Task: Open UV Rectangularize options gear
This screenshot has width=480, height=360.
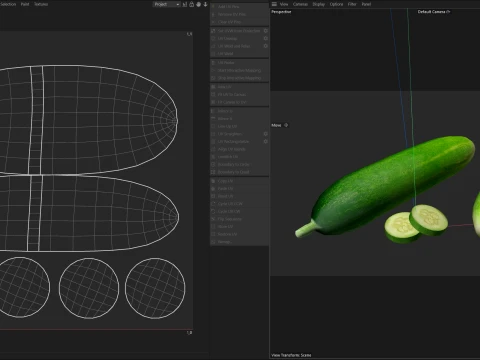Action: [266, 142]
